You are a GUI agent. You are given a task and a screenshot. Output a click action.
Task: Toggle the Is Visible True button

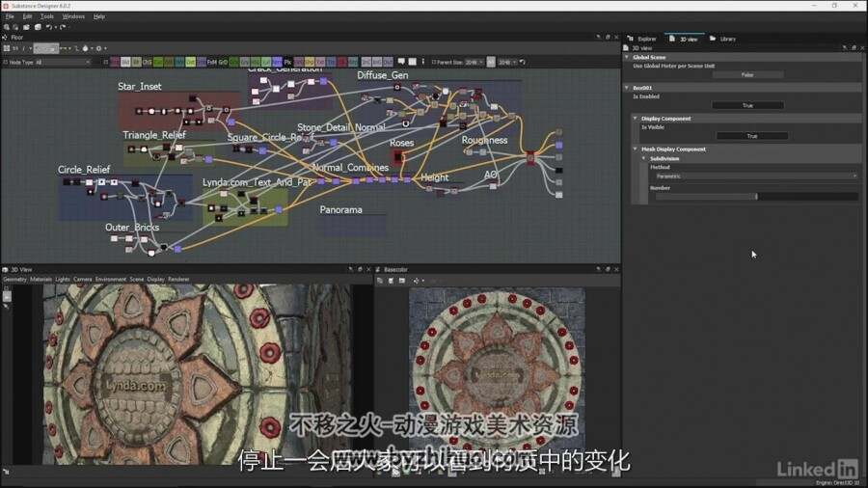(x=751, y=136)
